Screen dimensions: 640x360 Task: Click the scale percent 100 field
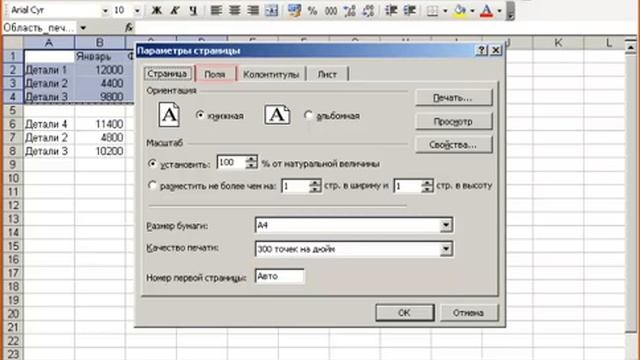point(231,162)
